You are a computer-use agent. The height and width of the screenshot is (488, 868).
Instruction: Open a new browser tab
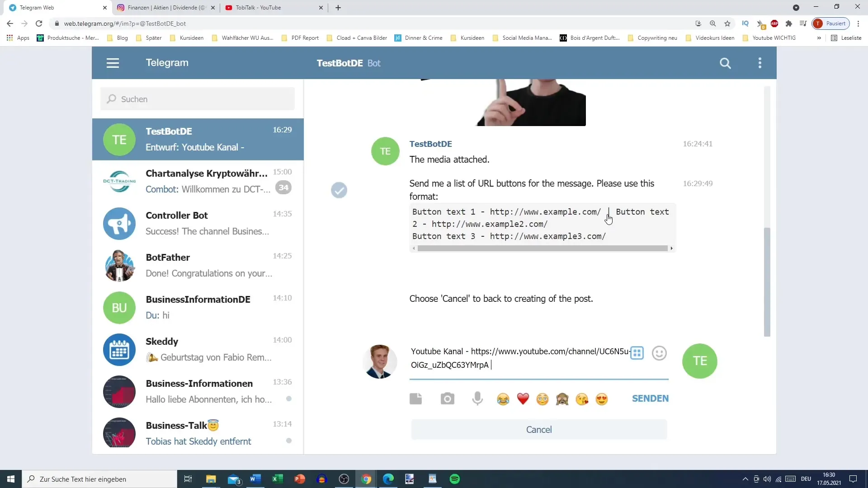click(x=338, y=8)
